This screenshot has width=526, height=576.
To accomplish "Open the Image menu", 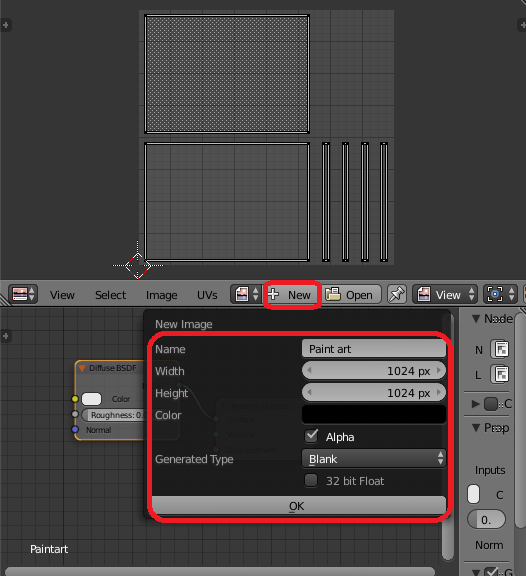I will [x=161, y=295].
